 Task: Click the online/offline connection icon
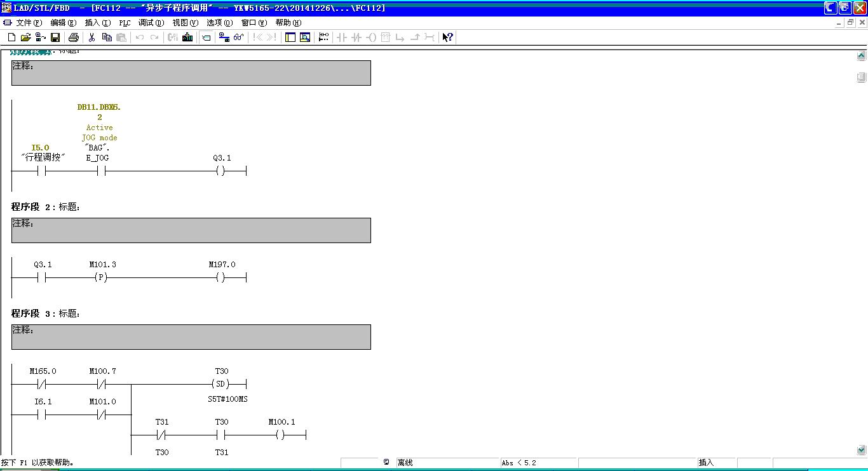tap(224, 37)
